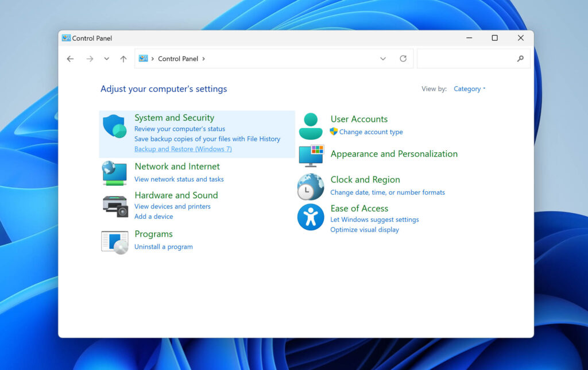
Task: Open the Network and Internet category
Action: (177, 167)
